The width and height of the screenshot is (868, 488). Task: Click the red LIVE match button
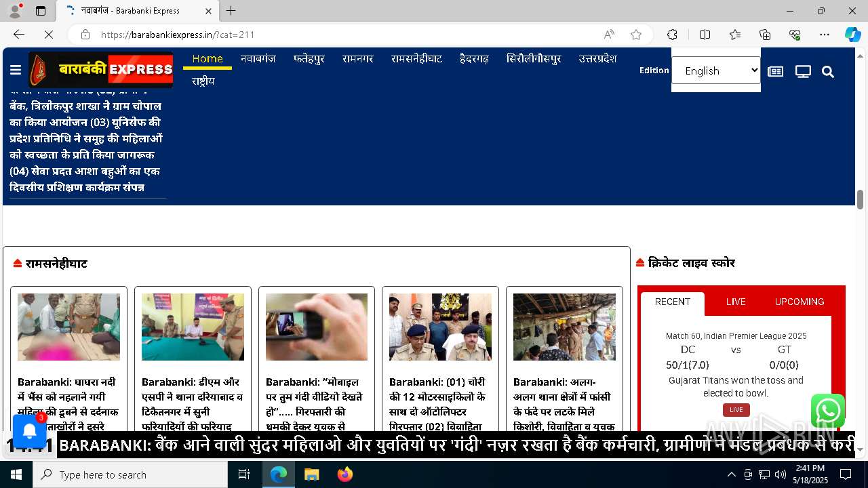click(736, 410)
